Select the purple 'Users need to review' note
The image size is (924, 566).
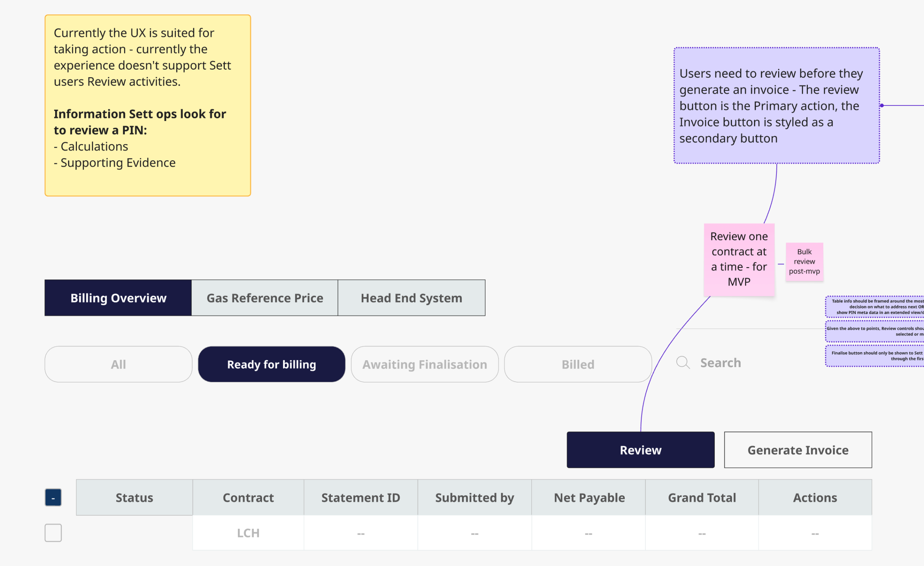[x=777, y=105]
